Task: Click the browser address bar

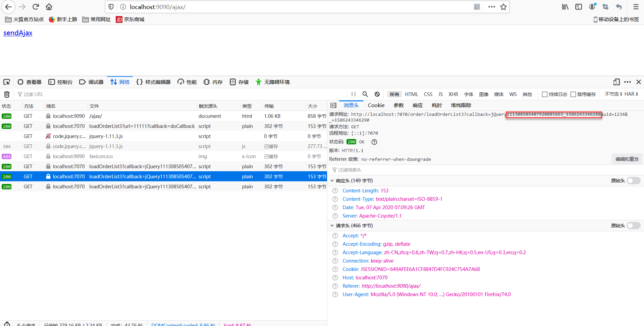Action: point(299,7)
